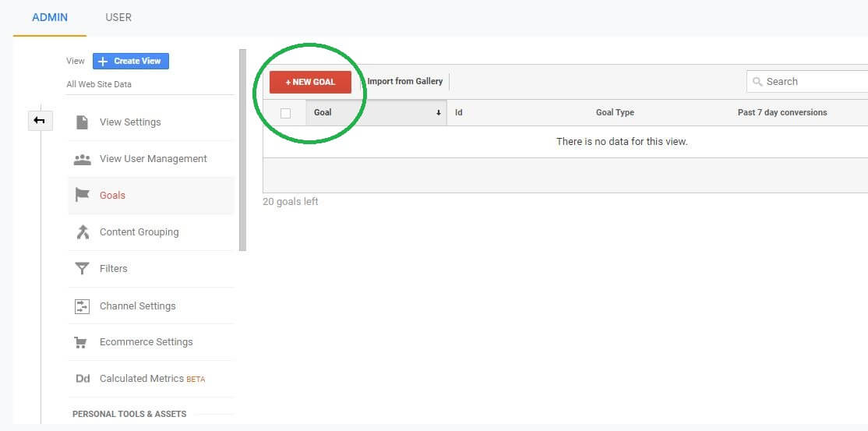Click the sidebar vertical scrollbar

[x=242, y=150]
